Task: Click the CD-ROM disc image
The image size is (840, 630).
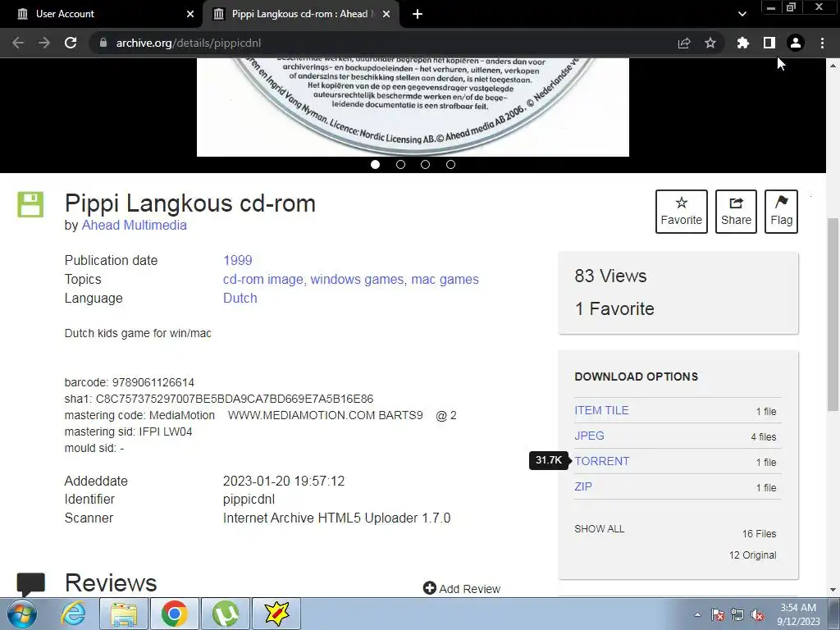Action: [x=413, y=107]
